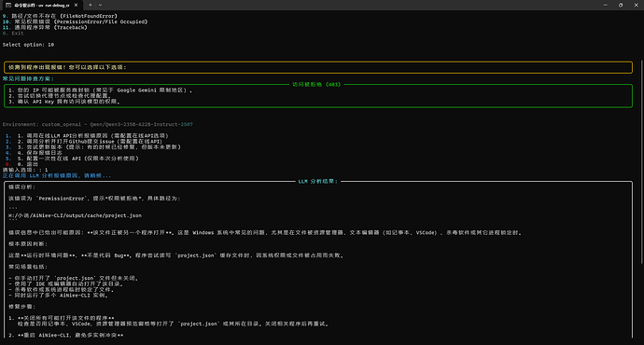This screenshot has height=345, width=644.
Task: Click the vertical scrollbar thumb
Action: click(x=641, y=162)
